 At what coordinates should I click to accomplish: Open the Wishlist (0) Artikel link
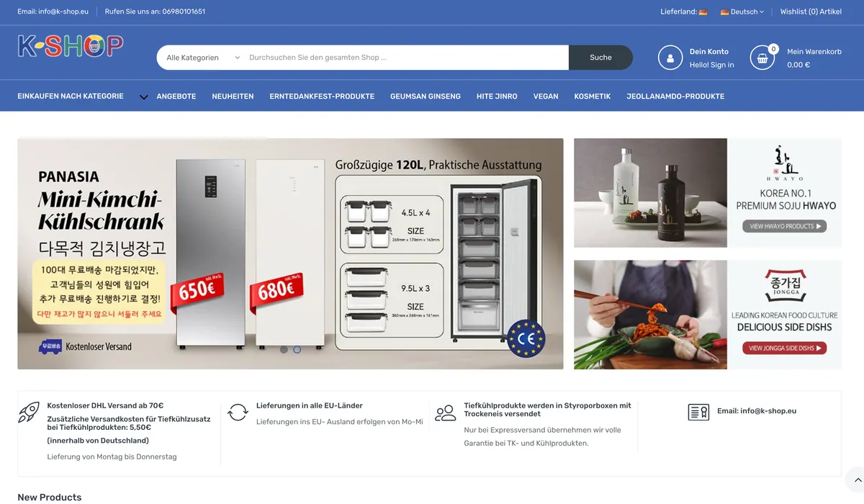[x=811, y=12]
